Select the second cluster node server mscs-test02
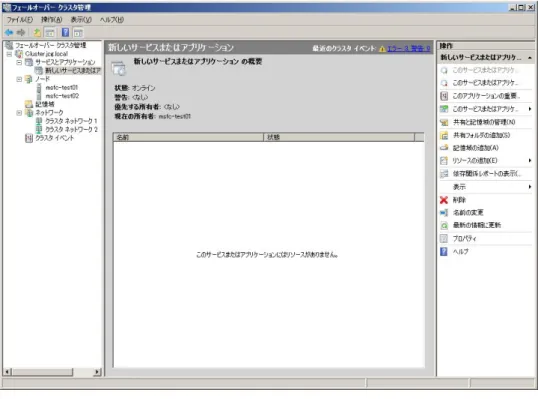The height and width of the screenshot is (399, 538). click(62, 96)
